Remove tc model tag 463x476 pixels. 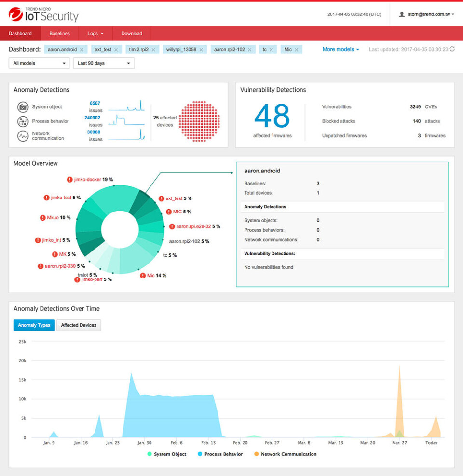272,50
